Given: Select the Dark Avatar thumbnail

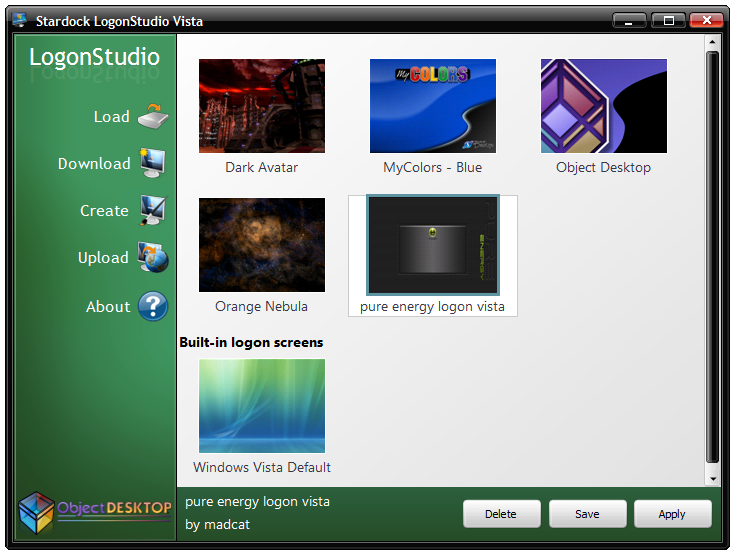Looking at the screenshot, I should pos(262,106).
